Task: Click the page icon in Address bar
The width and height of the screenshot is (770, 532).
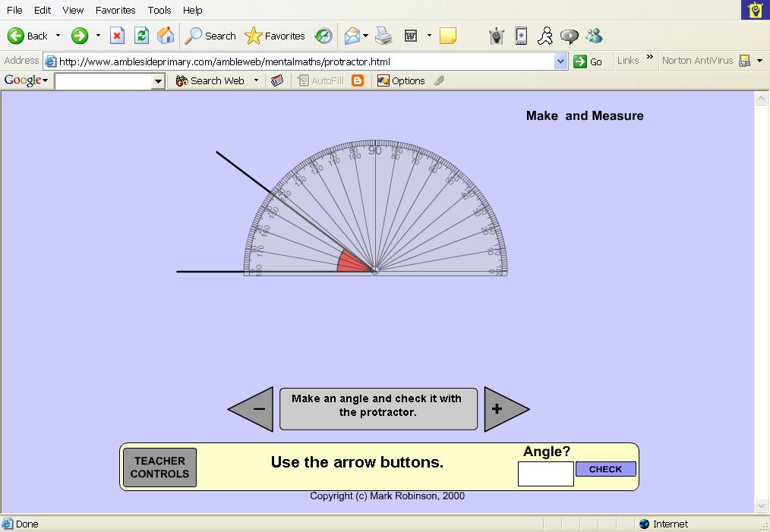Action: click(x=50, y=61)
